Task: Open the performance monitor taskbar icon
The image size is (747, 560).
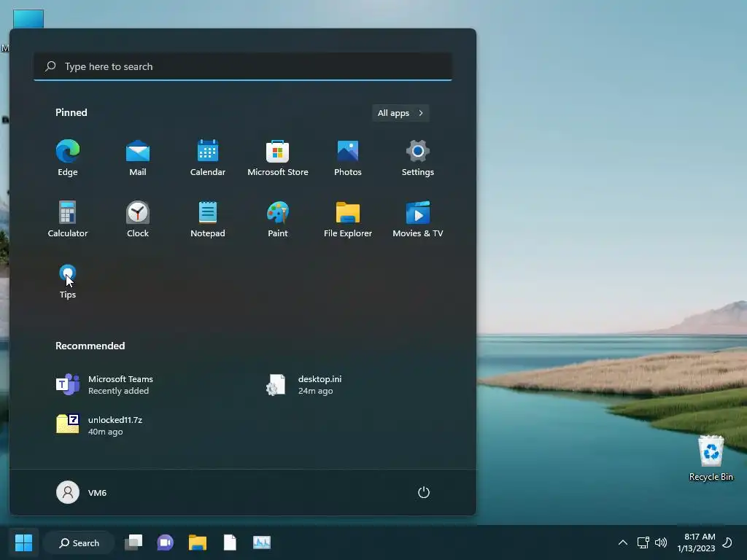Action: (x=262, y=542)
